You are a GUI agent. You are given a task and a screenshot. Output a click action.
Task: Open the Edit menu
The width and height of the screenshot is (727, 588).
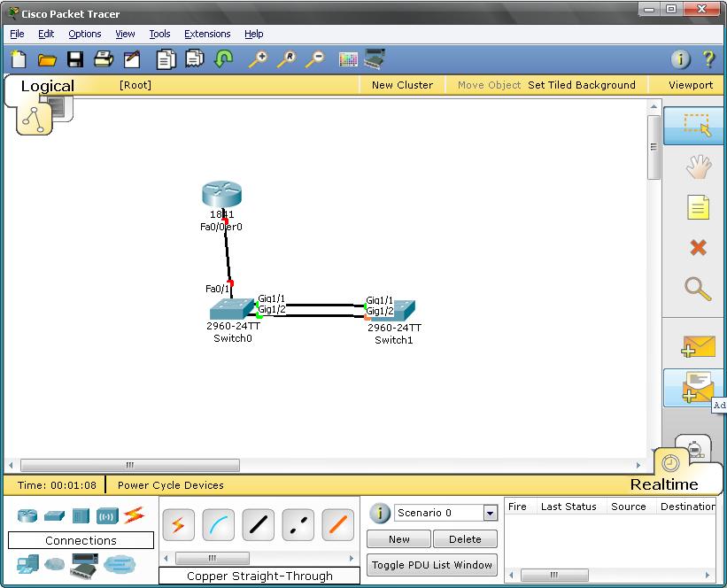point(46,34)
